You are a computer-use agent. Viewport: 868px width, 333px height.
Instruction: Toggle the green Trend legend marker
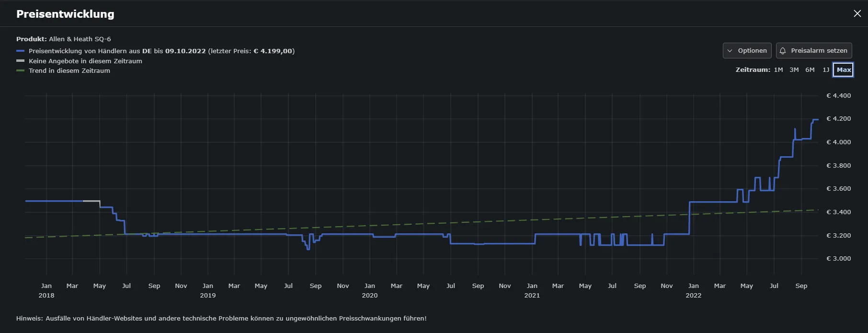pyautogui.click(x=20, y=70)
